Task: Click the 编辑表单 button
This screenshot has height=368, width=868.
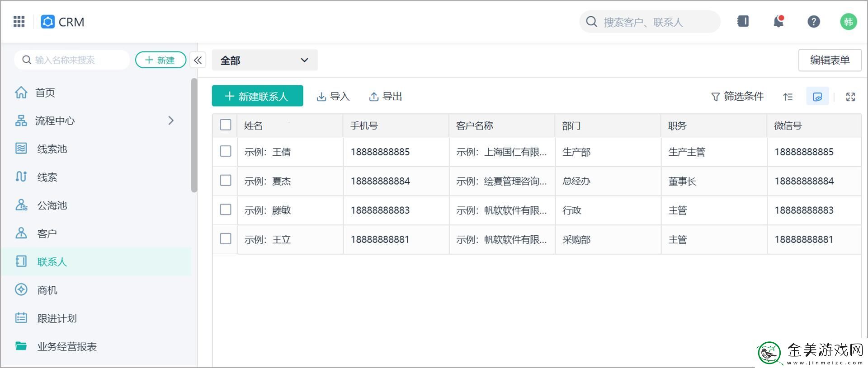Action: (x=830, y=60)
